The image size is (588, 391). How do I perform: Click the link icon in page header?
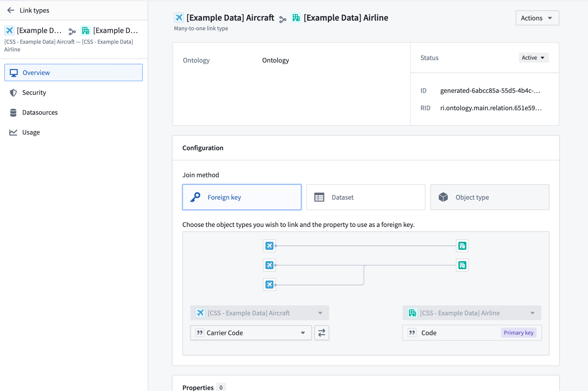click(x=282, y=20)
